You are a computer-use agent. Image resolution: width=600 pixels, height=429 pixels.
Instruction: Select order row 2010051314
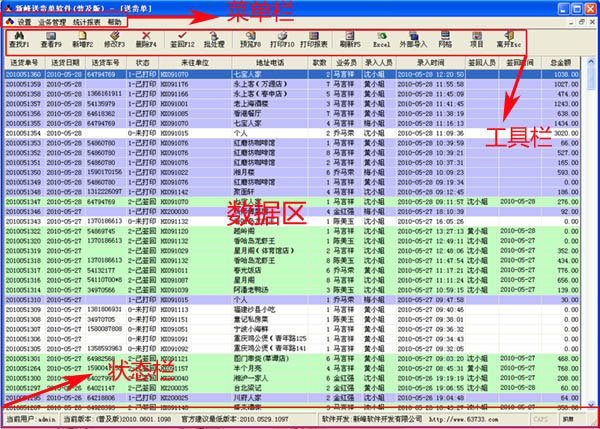click(292, 290)
